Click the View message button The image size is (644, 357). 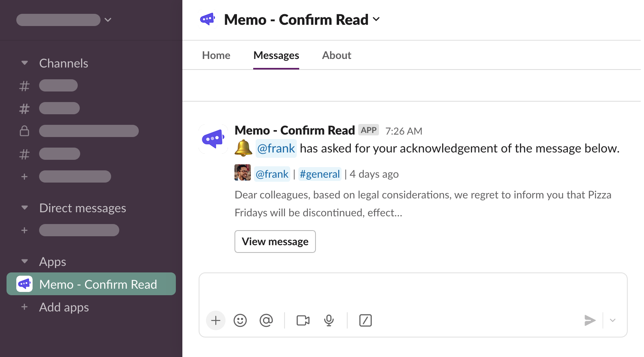[275, 242]
